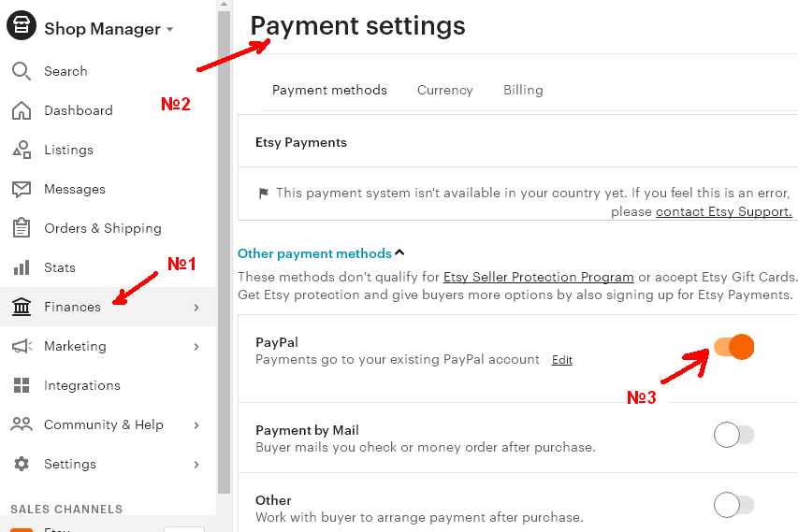Viewport: 798px width, 532px height.
Task: Open Integrations in the sidebar
Action: point(108,385)
